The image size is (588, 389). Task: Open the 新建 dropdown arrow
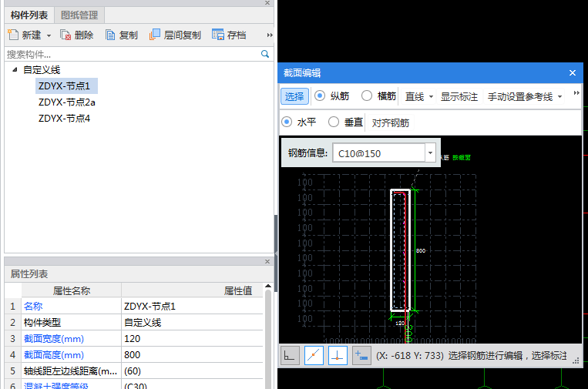[x=49, y=35]
